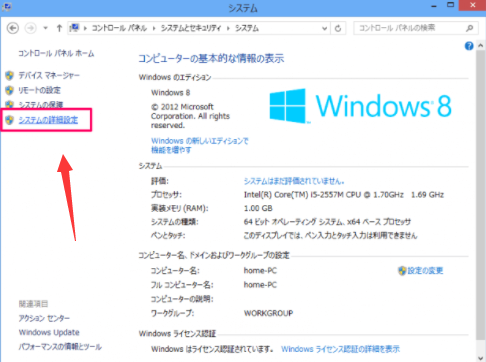The width and height of the screenshot is (486, 362).
Task: Open Windows の新しいエディションで機能を増やす link
Action: tap(200, 145)
